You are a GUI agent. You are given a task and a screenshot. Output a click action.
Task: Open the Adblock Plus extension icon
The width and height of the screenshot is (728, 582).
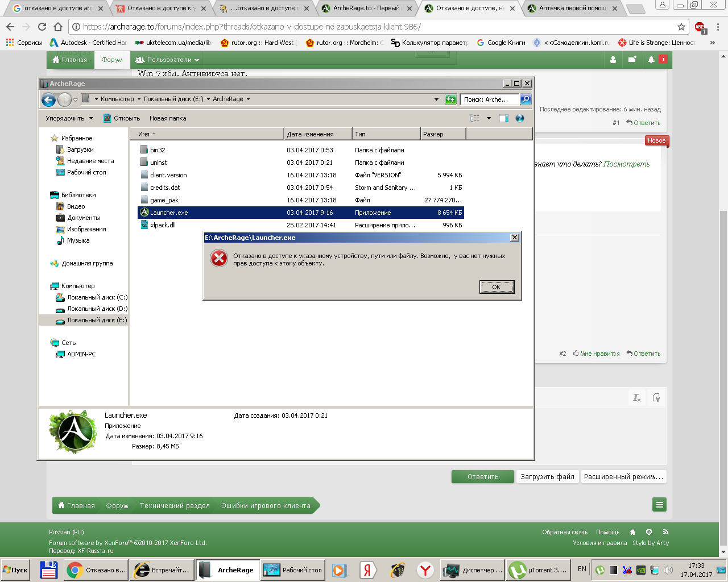tap(700, 27)
